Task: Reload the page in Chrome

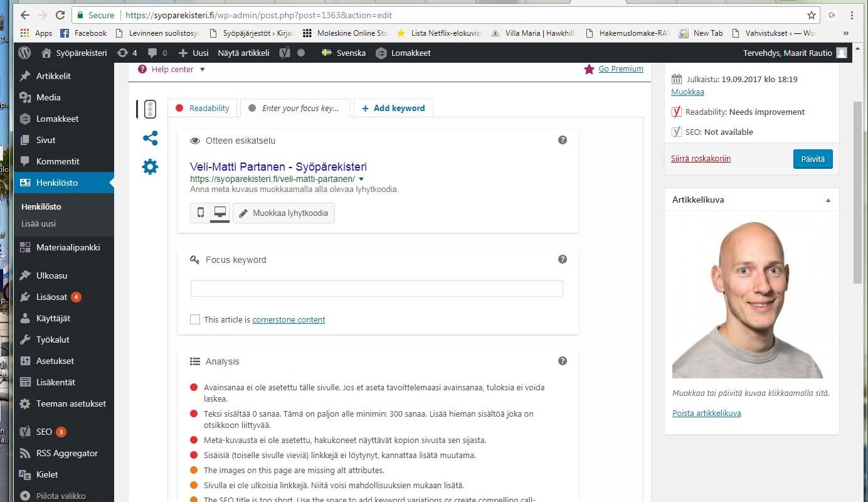Action: click(x=60, y=15)
